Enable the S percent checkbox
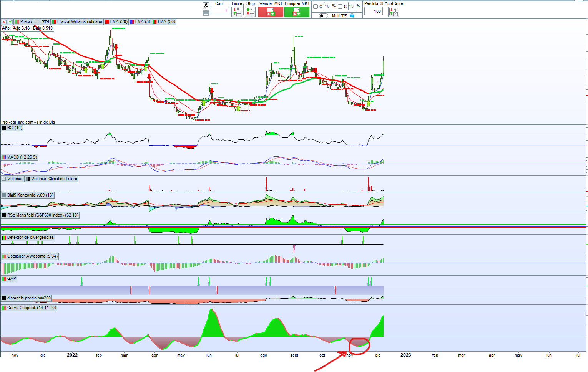 point(340,7)
